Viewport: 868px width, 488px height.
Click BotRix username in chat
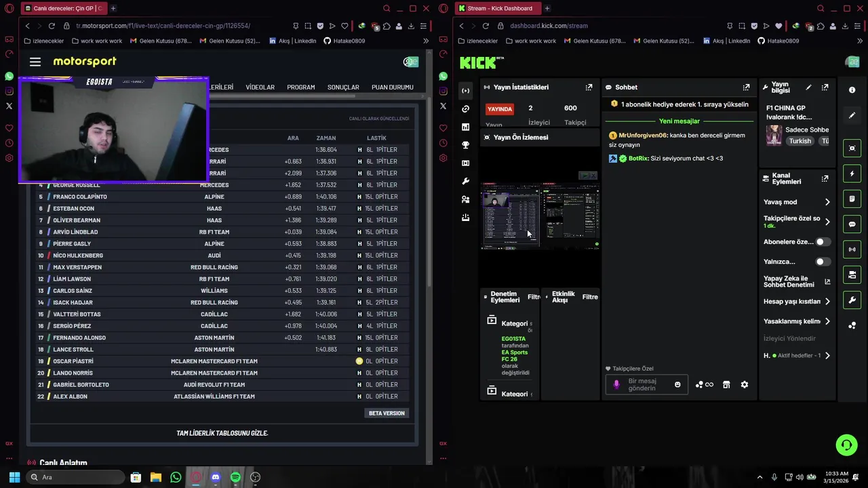(x=638, y=159)
